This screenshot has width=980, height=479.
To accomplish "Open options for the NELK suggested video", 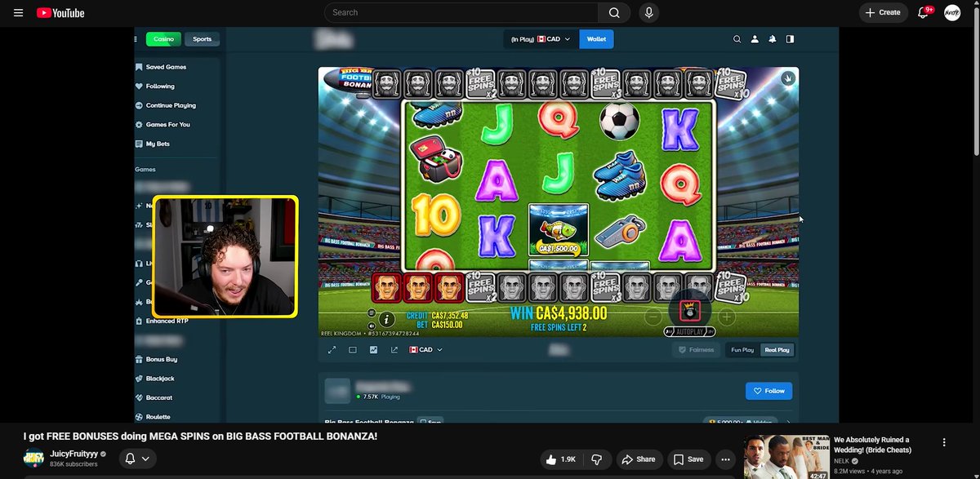I will (x=945, y=442).
